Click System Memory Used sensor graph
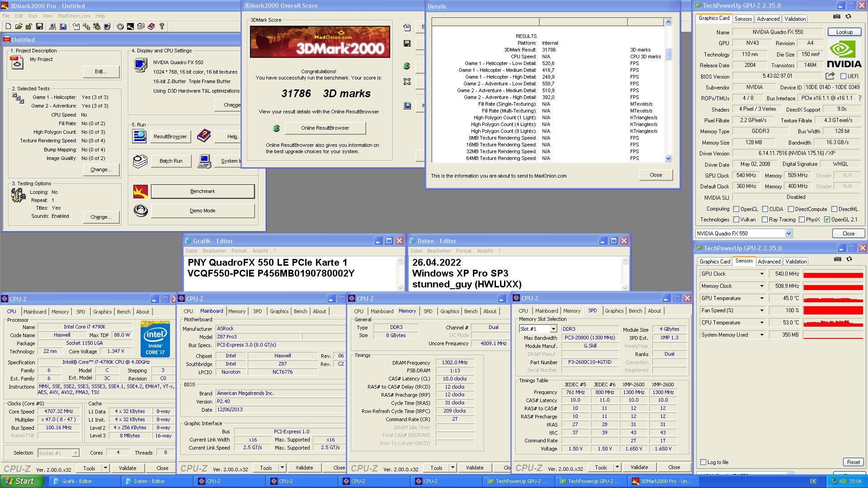Screen dimensions: 868x488 [833, 335]
